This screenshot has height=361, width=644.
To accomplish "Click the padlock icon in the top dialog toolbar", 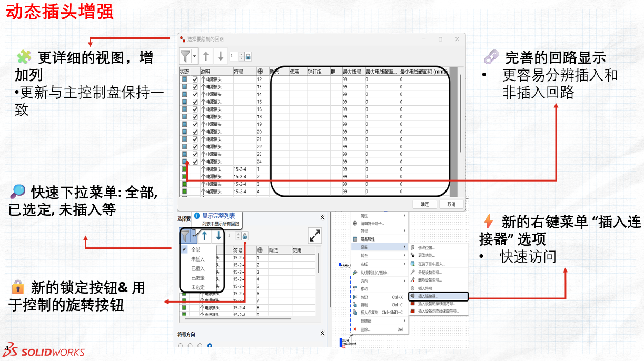I will tap(248, 56).
